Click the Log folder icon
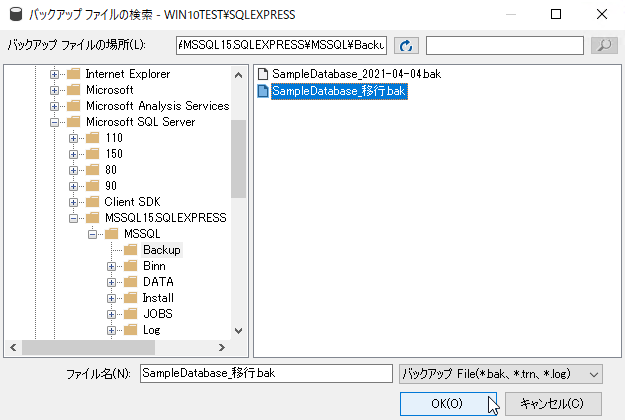 [x=130, y=330]
